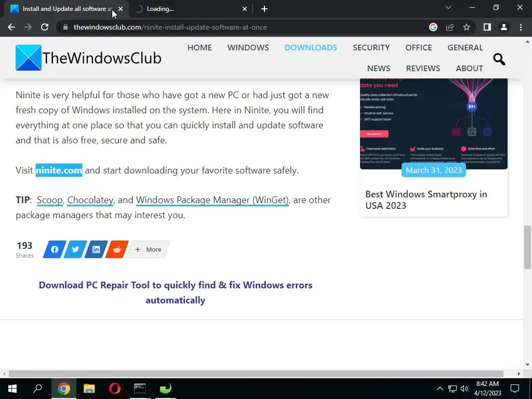Open REVIEWS menu item
532x399 pixels.
click(x=423, y=68)
